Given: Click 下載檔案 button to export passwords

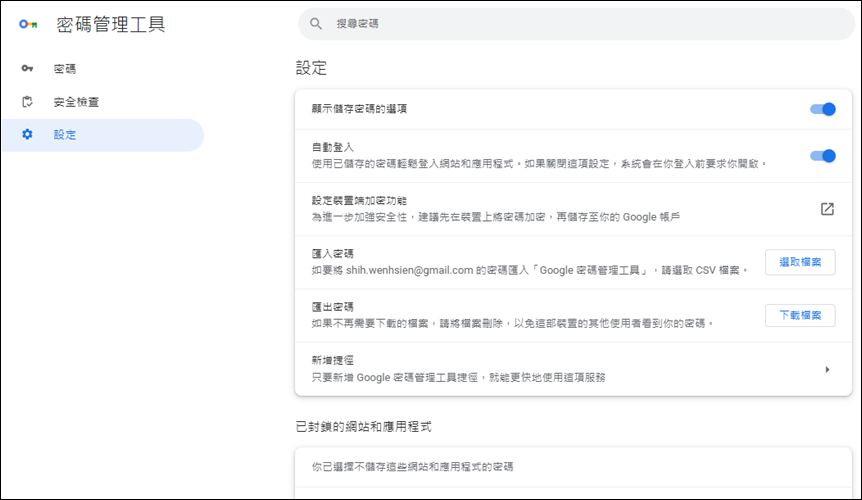Looking at the screenshot, I should coord(800,315).
